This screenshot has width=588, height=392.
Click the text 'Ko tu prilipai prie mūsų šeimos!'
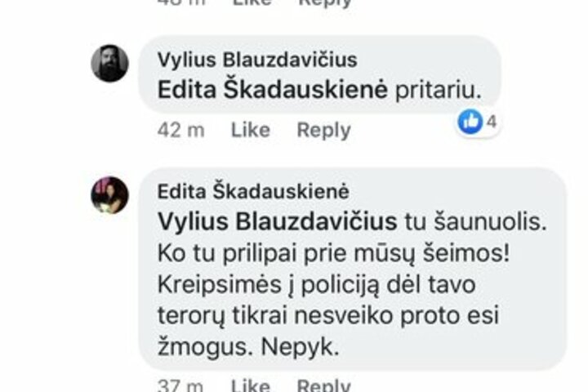pos(334,254)
